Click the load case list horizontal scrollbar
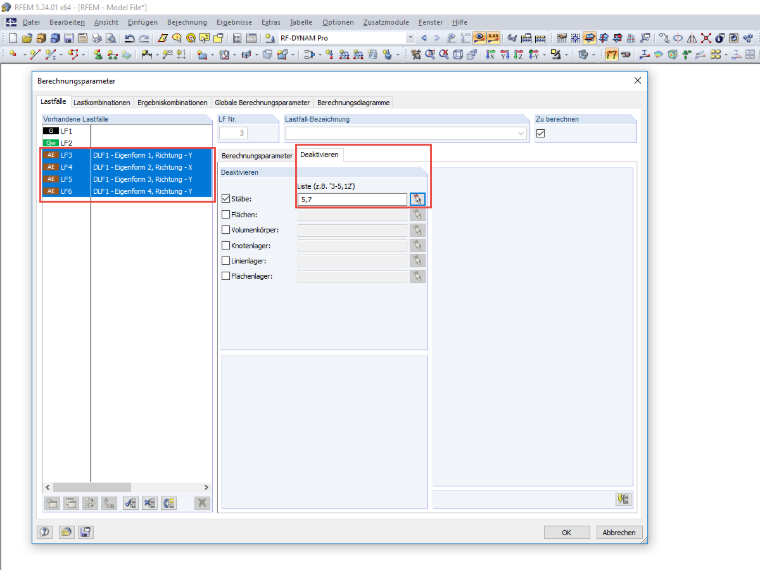The height and width of the screenshot is (570, 760). (92, 487)
